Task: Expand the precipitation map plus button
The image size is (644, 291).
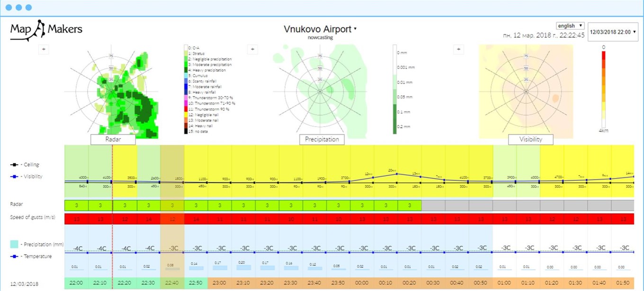Action: coord(253,49)
